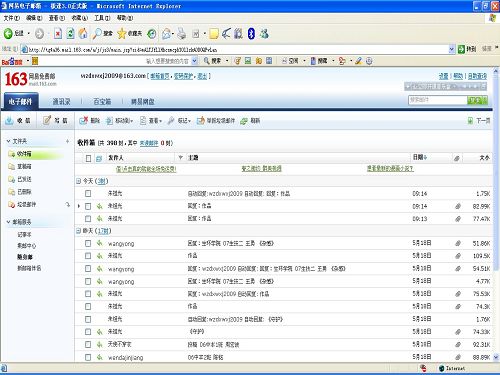This screenshot has height=375, width=500.
Task: Click the Bluetooth icon in browser toolbar
Action: [x=251, y=33]
